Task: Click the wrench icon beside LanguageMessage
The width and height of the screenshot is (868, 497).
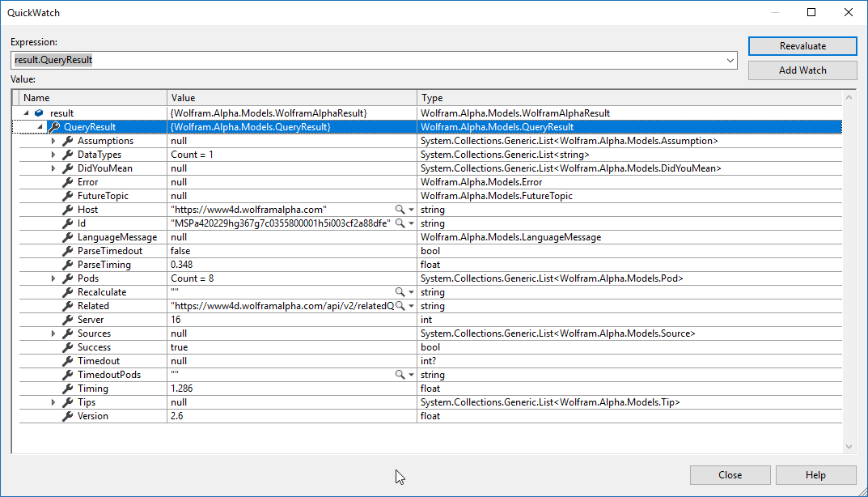Action: pos(67,237)
